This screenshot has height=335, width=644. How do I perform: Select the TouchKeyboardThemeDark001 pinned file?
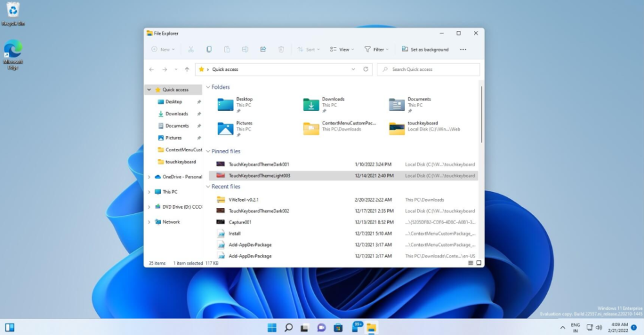(x=259, y=164)
